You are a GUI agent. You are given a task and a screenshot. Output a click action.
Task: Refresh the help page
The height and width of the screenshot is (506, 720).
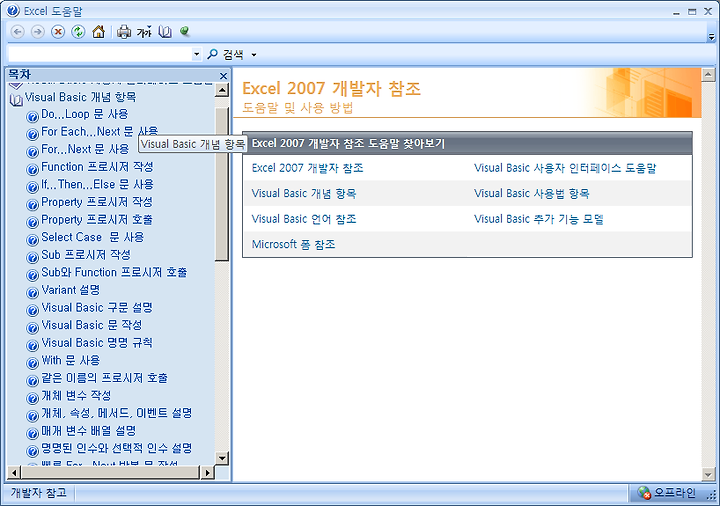click(x=78, y=32)
